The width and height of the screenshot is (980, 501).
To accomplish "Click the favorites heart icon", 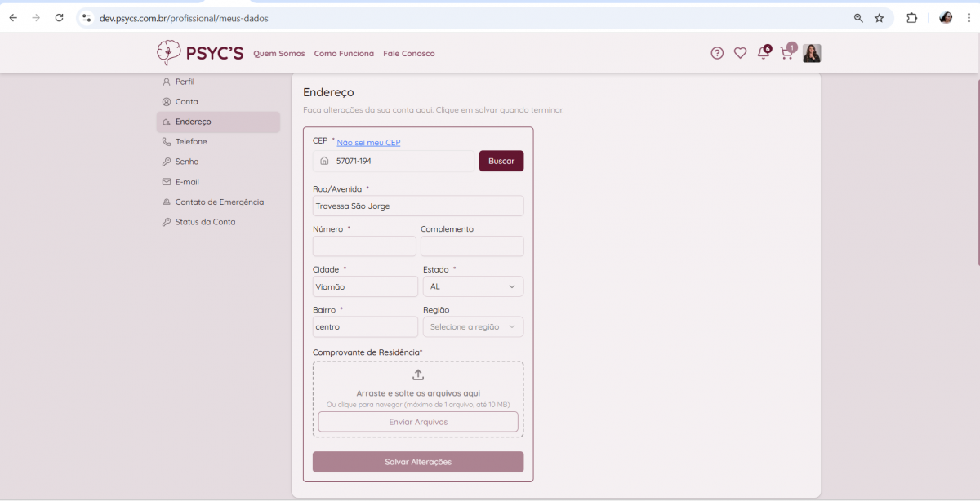I will click(740, 53).
